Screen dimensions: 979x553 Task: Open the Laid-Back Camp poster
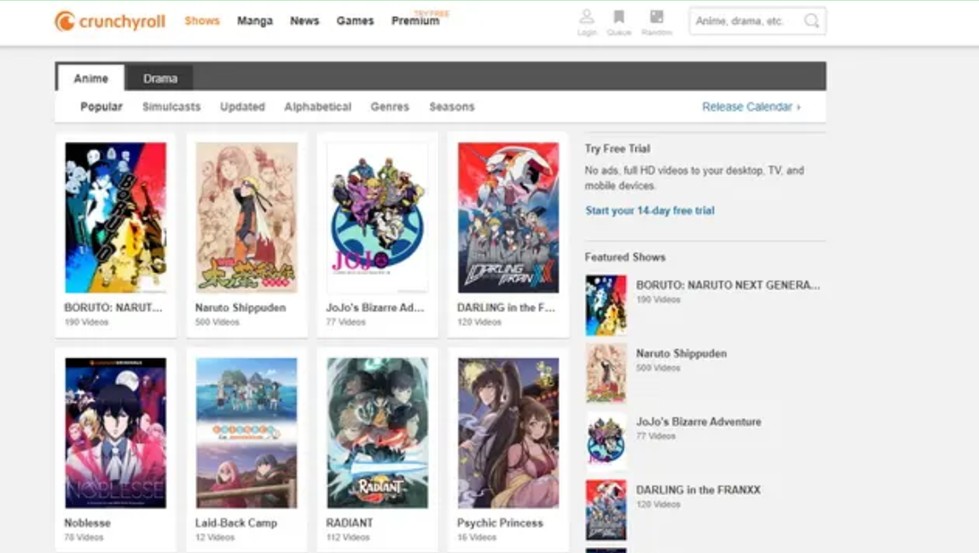tap(247, 433)
